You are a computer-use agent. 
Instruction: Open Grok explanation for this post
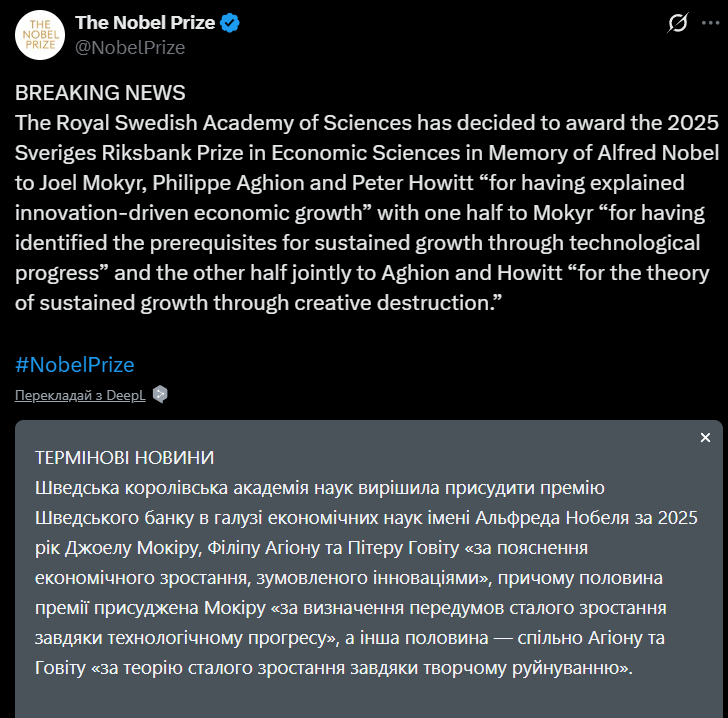coord(679,23)
